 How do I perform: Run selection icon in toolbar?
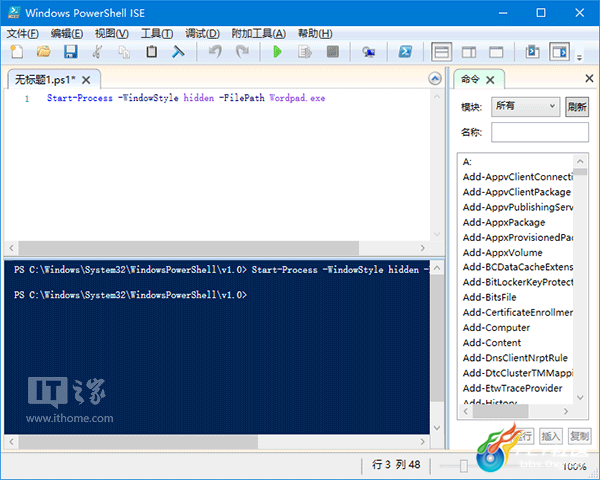(x=305, y=52)
